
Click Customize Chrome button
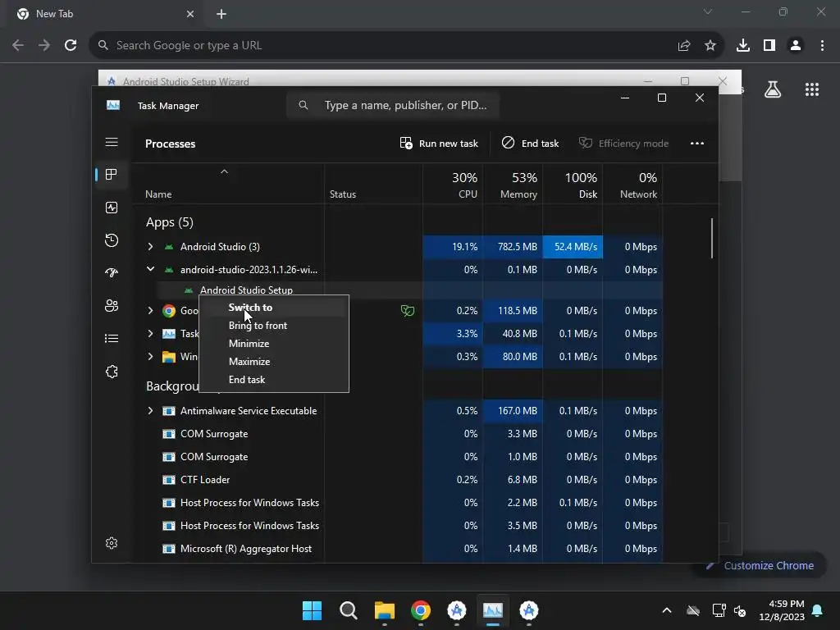(760, 566)
